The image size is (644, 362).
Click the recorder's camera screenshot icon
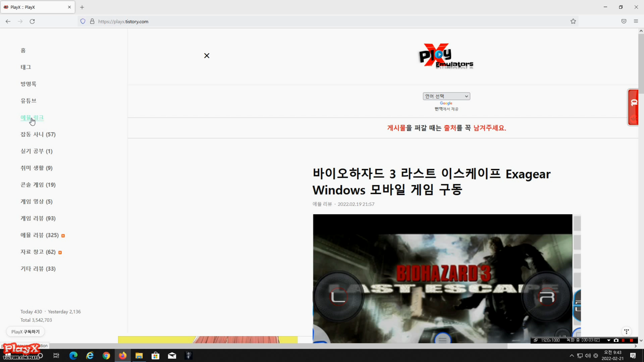(616, 340)
